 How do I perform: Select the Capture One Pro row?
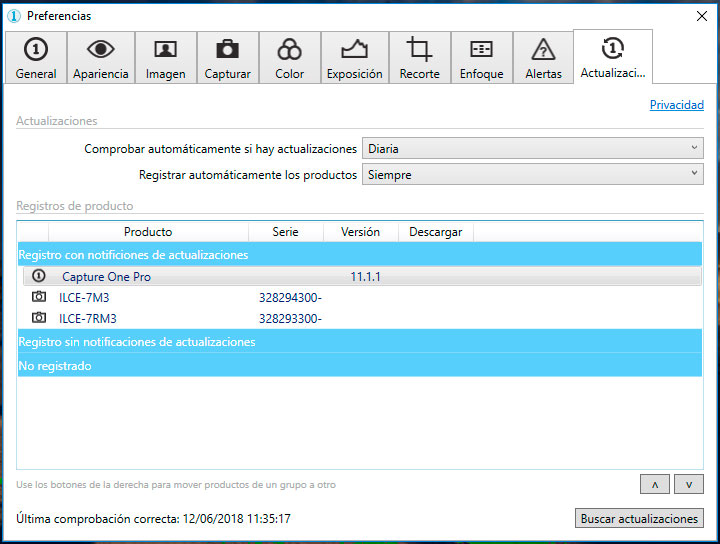[x=106, y=276]
